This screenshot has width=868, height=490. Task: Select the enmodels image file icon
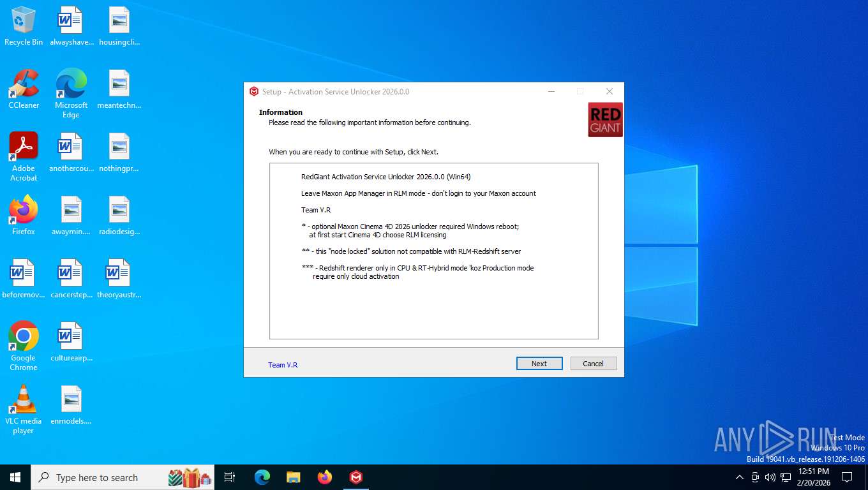tap(71, 405)
